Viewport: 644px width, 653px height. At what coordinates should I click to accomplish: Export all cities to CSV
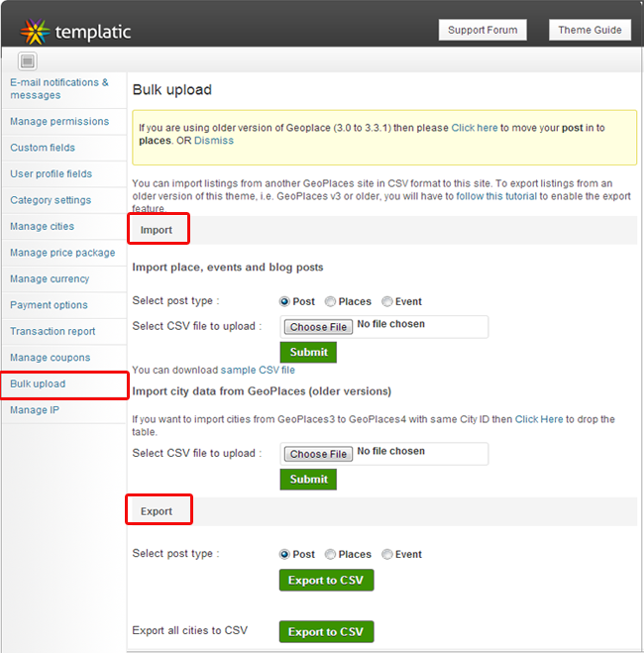point(326,632)
